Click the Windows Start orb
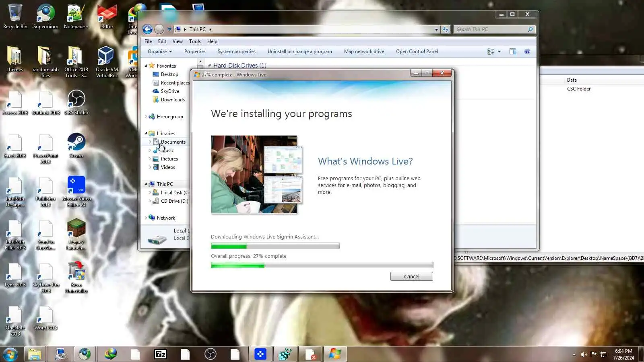Viewport: 644px width, 362px height. point(10,354)
